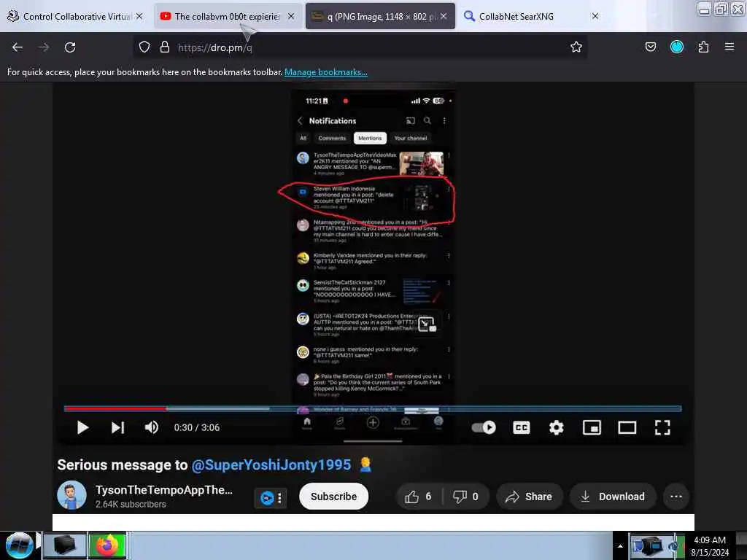Viewport: 747px width, 560px height.
Task: Click the video timestamp 0:30 / 3:06
Action: (x=197, y=427)
